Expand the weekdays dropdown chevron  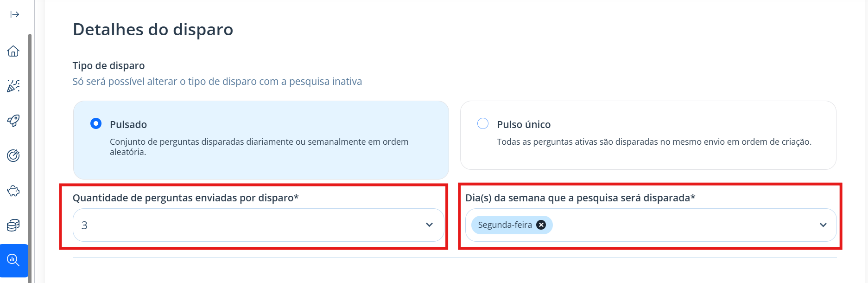(823, 225)
